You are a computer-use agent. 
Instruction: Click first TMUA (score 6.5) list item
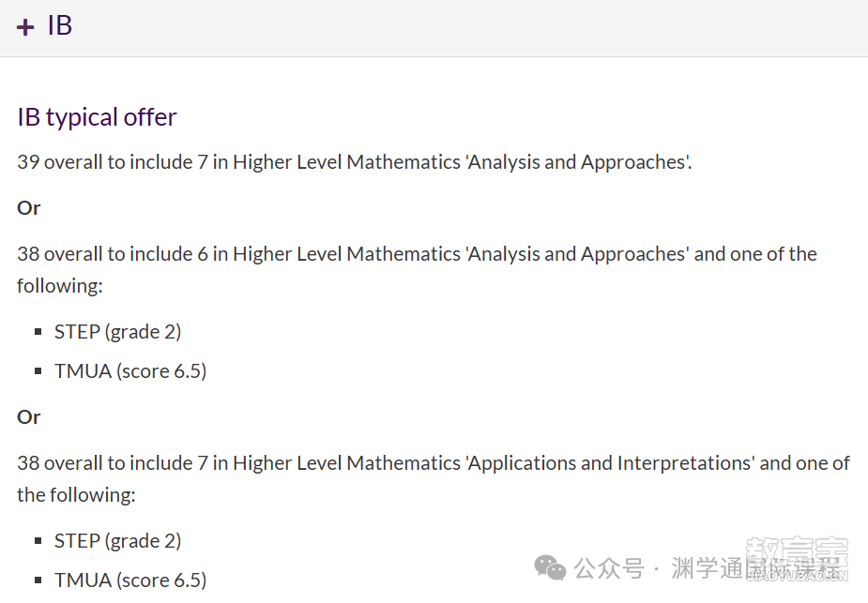pyautogui.click(x=130, y=371)
